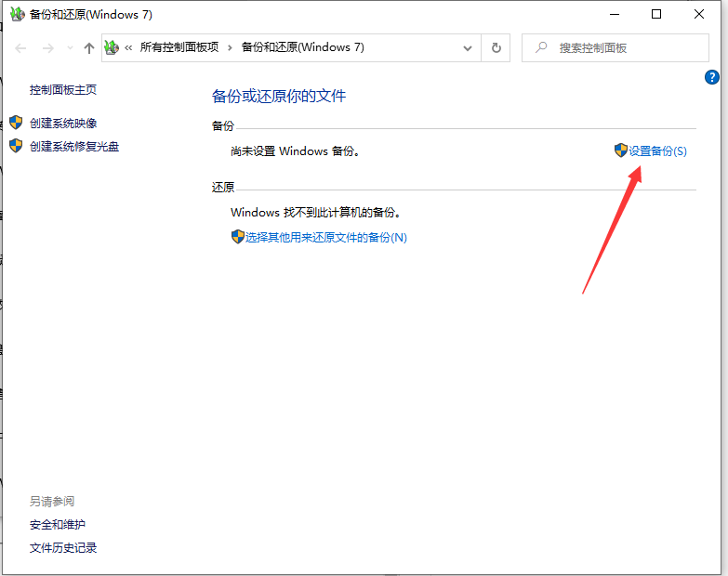
Task: Click the 设置备份(S) link
Action: (657, 151)
